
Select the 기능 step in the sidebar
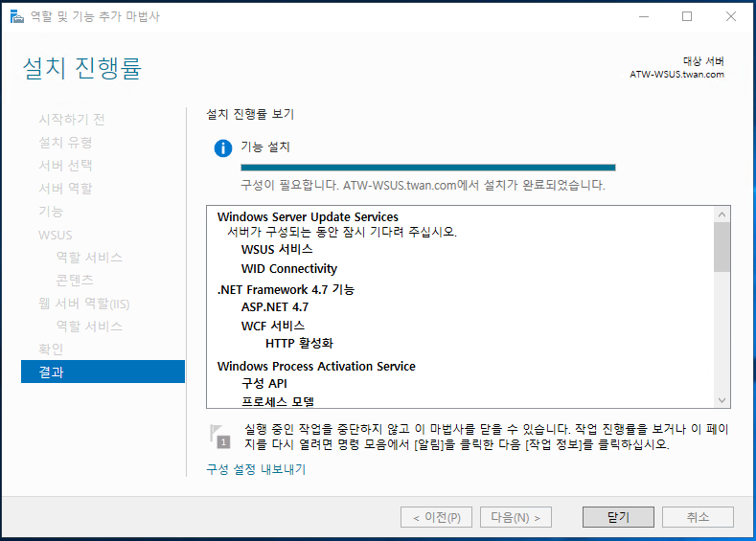pos(51,212)
